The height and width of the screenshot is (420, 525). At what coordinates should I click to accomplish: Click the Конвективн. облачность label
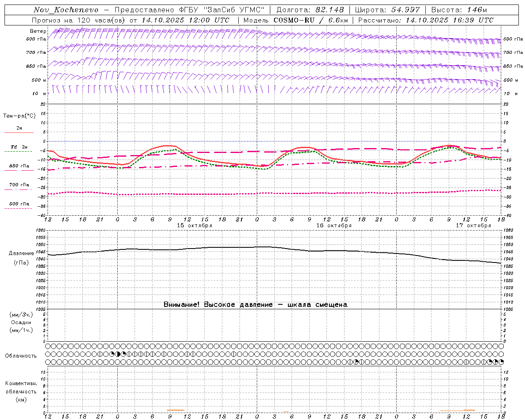(x=21, y=391)
